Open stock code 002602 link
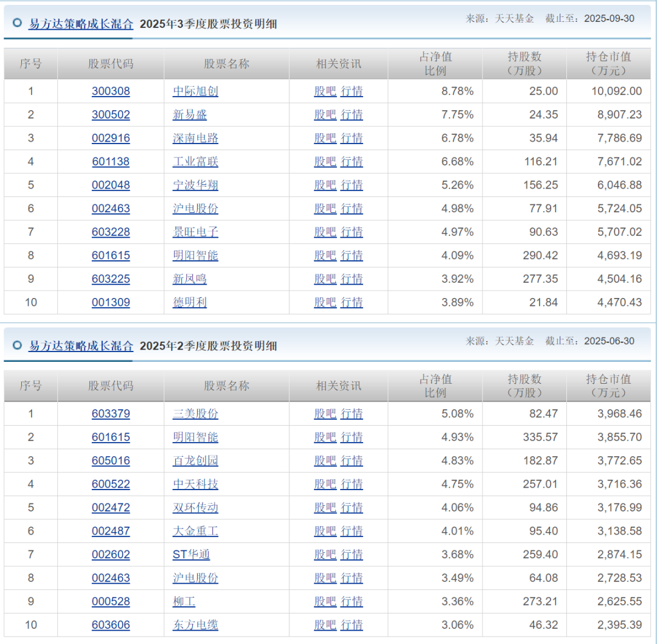Image resolution: width=657 pixels, height=644 pixels. (111, 555)
